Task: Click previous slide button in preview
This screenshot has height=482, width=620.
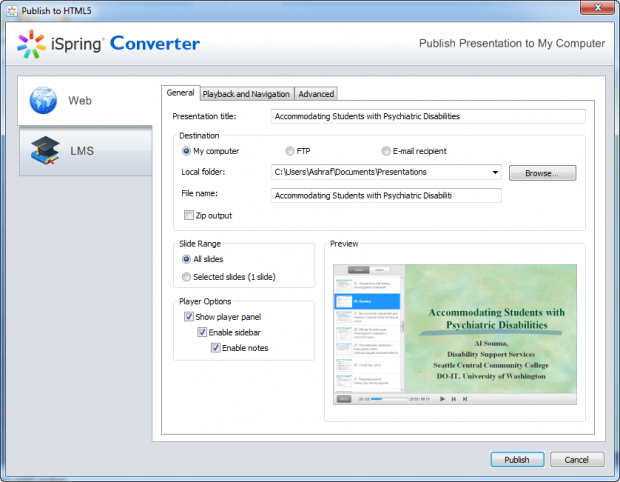Action: point(454,399)
